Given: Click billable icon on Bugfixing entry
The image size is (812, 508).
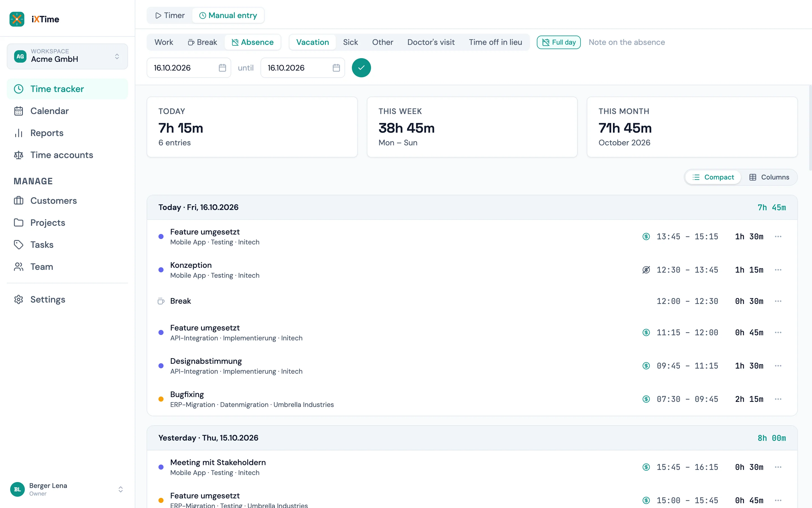Looking at the screenshot, I should pyautogui.click(x=646, y=399).
